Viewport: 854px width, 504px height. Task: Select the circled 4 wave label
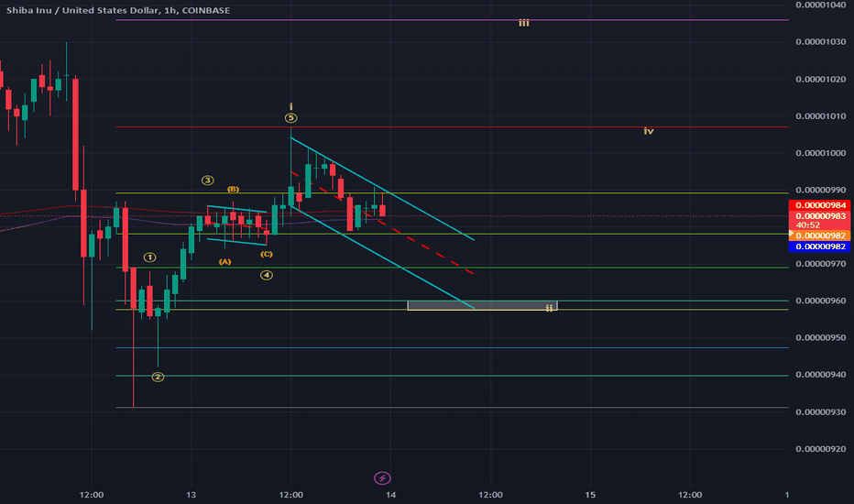(x=267, y=275)
